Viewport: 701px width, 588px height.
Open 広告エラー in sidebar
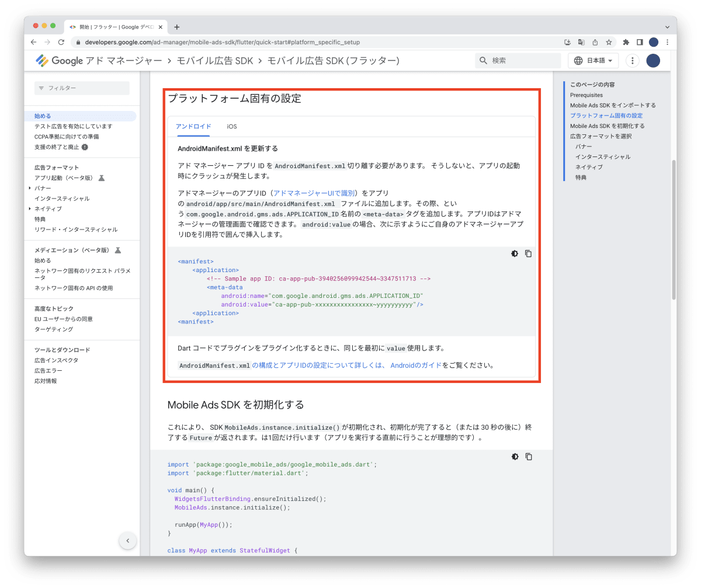tap(48, 371)
